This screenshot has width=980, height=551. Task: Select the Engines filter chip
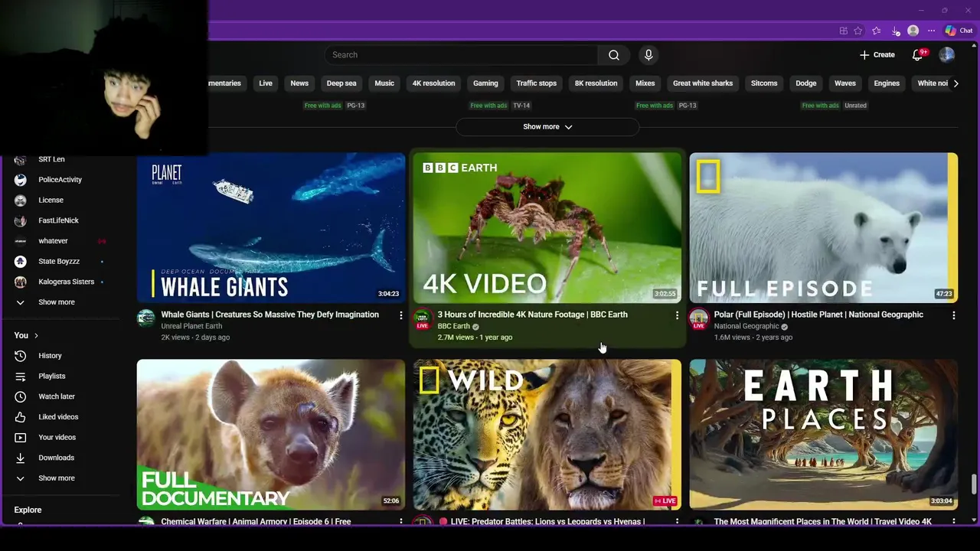[x=887, y=83]
